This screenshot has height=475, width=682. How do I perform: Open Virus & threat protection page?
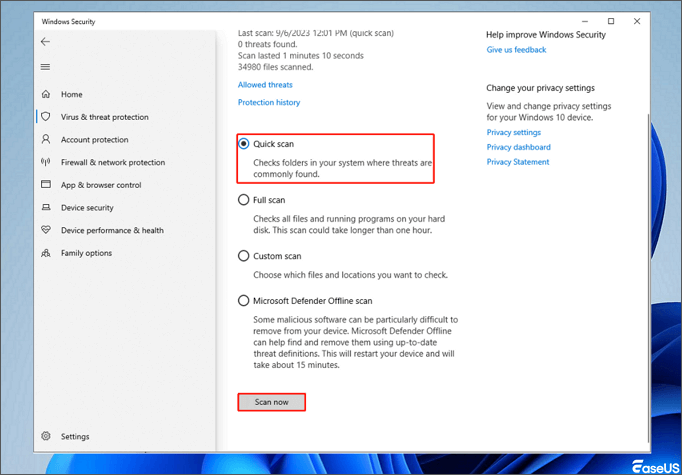point(105,117)
